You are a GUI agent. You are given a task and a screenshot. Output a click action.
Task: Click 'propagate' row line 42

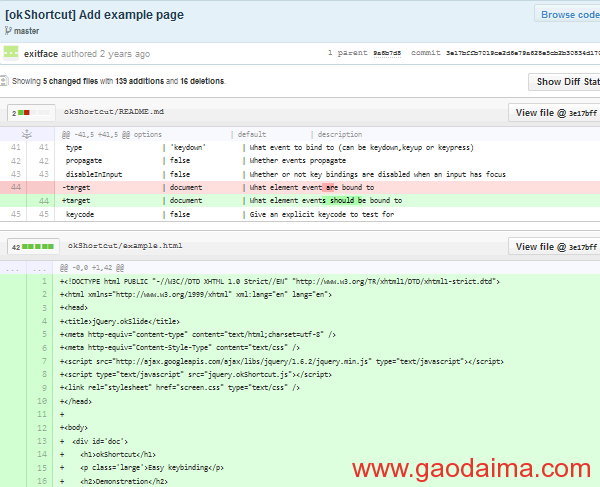pos(300,161)
